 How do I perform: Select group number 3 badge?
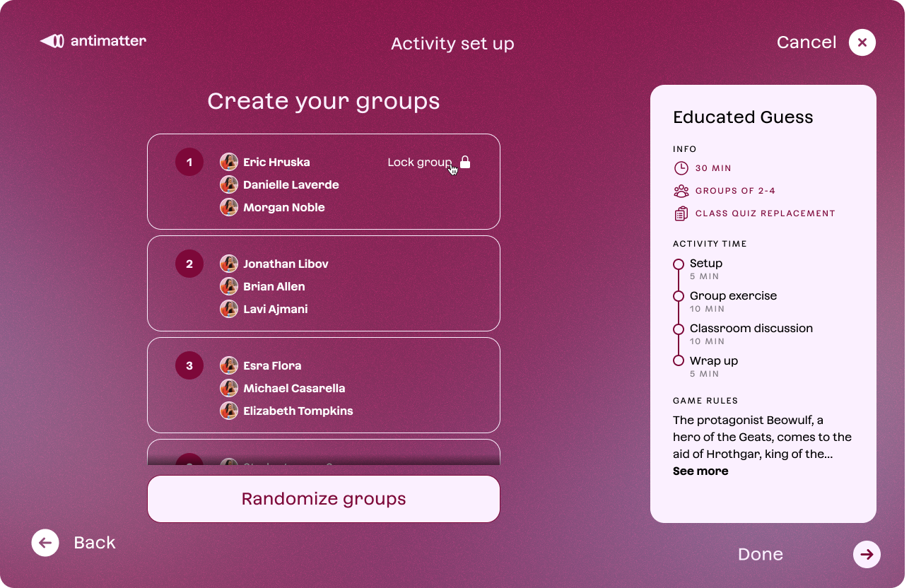(189, 365)
